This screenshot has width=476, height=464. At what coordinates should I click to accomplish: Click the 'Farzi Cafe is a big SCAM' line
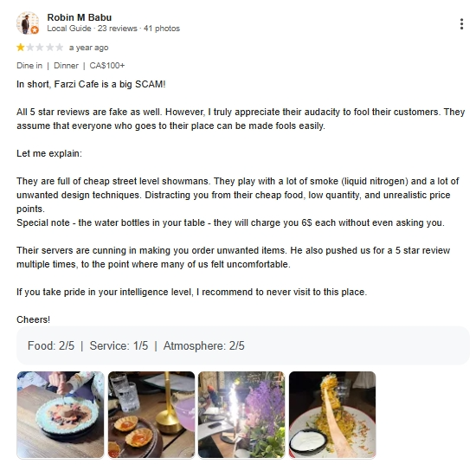[91, 84]
